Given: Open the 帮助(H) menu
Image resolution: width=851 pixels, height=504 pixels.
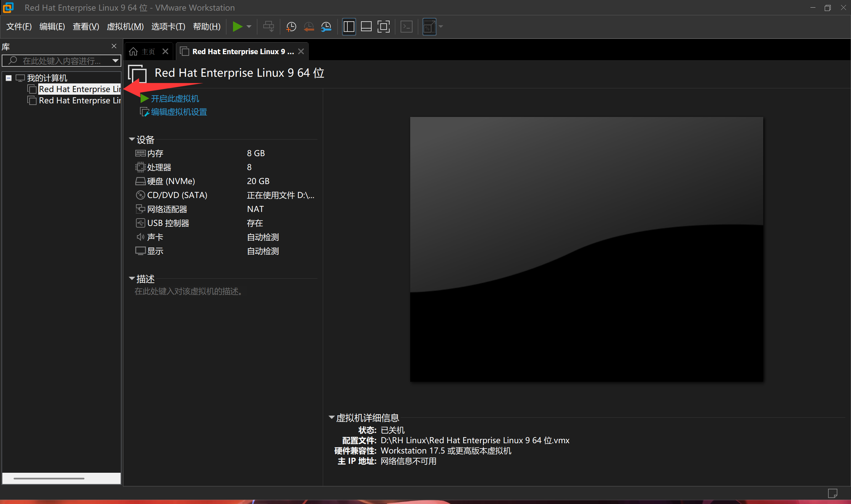Looking at the screenshot, I should click(x=206, y=27).
